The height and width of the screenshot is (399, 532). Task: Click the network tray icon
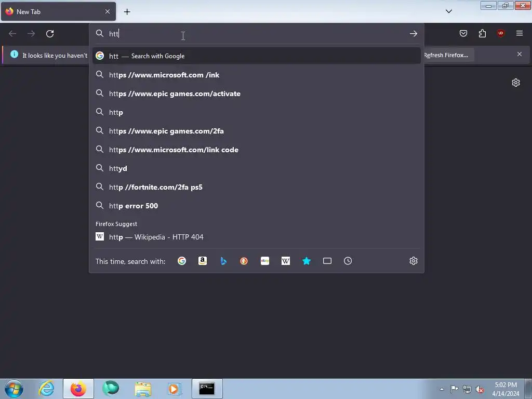[x=467, y=389]
